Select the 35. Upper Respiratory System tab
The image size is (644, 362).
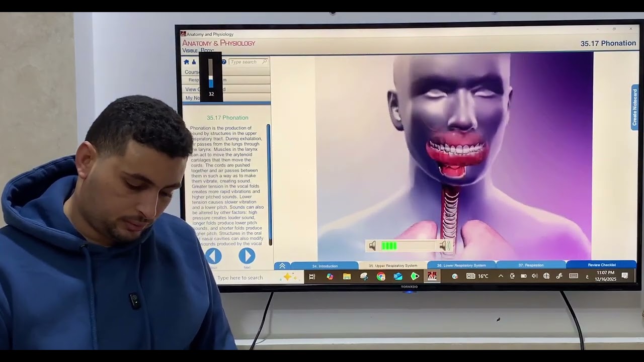coord(393,265)
